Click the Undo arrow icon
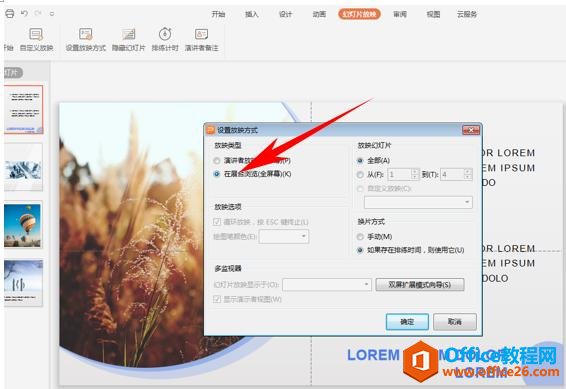This screenshot has height=389, width=566. pyautogui.click(x=24, y=13)
